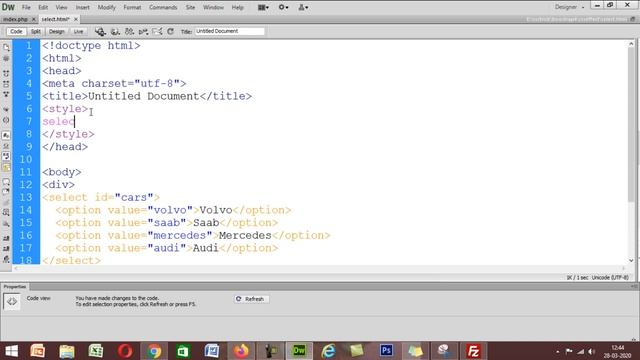Open Photoshop from the taskbar

point(386,351)
